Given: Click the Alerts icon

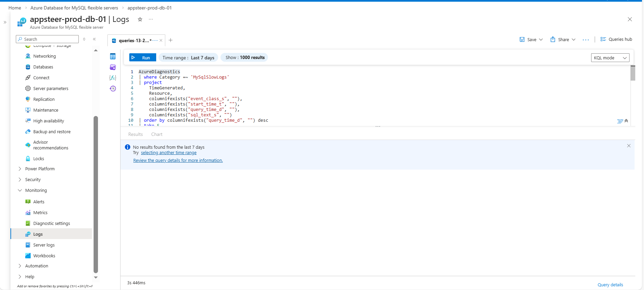Looking at the screenshot, I should pyautogui.click(x=28, y=202).
